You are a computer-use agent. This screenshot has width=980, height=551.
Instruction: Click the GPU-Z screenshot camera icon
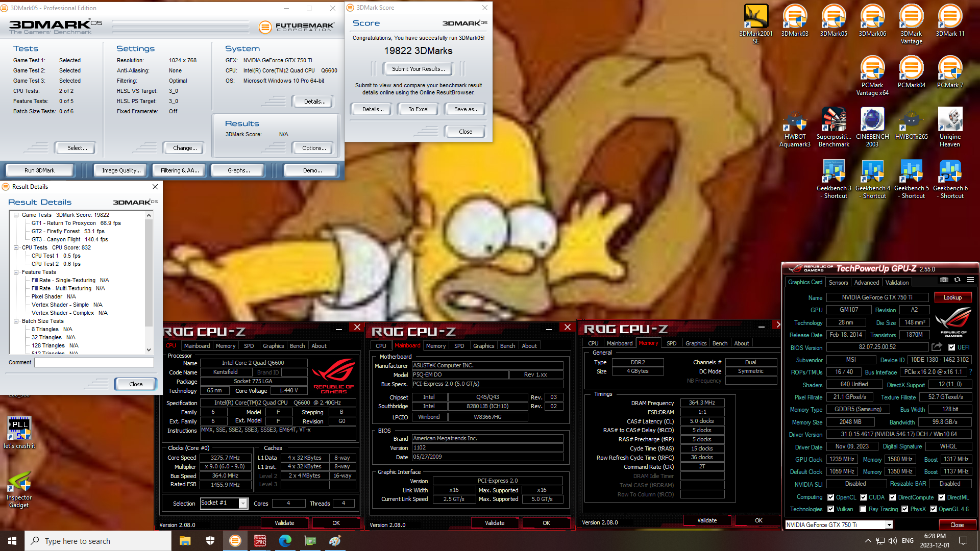[x=944, y=280]
